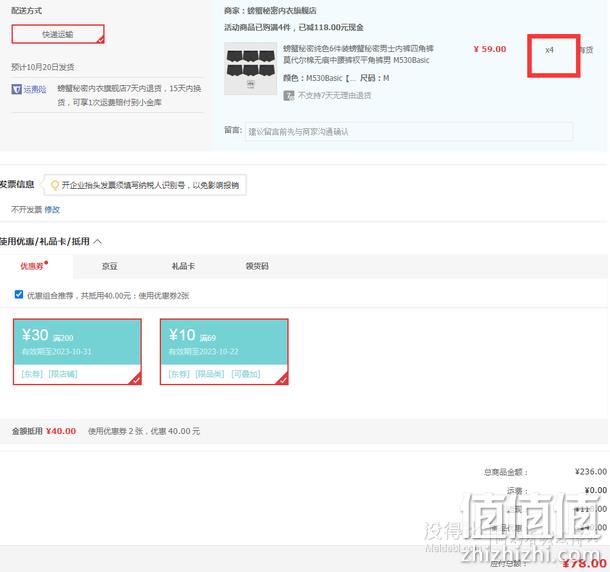
Task: Deselect the ¥10 满69 coupon card
Action: (224, 352)
